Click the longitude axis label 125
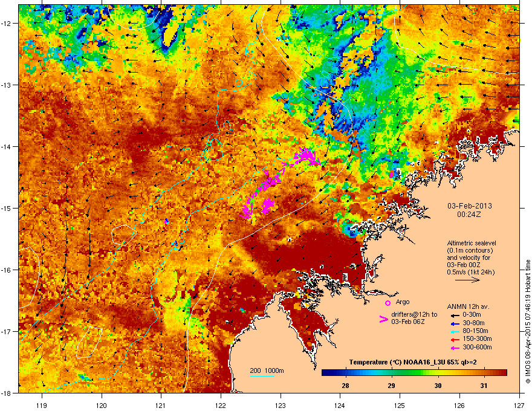The width and height of the screenshot is (532, 411). pos(400,405)
